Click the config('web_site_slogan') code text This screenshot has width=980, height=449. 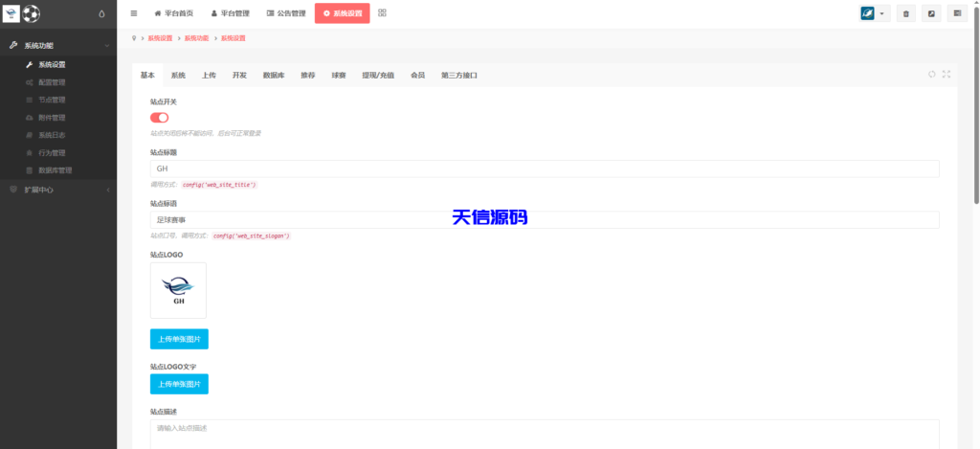(x=252, y=236)
